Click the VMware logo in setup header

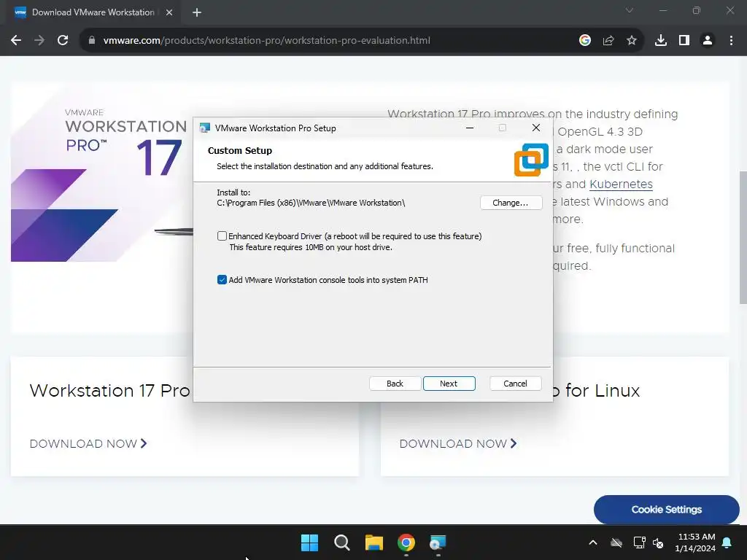531,160
